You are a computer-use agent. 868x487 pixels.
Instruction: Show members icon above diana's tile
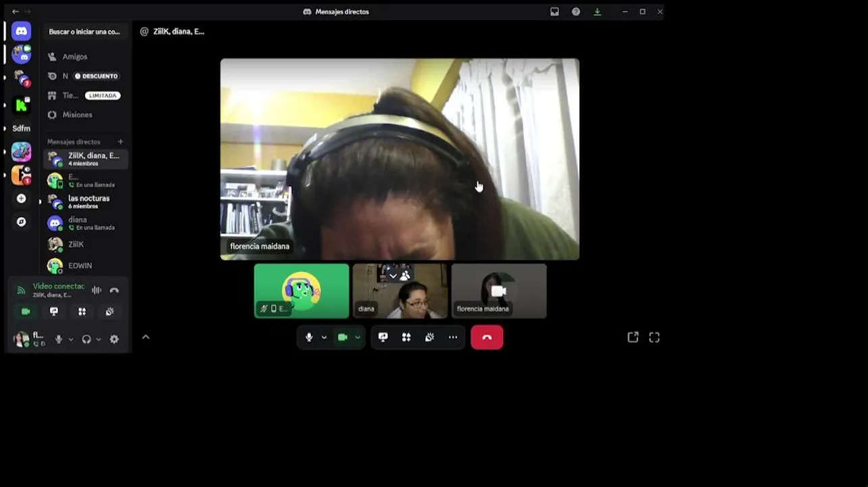[405, 275]
